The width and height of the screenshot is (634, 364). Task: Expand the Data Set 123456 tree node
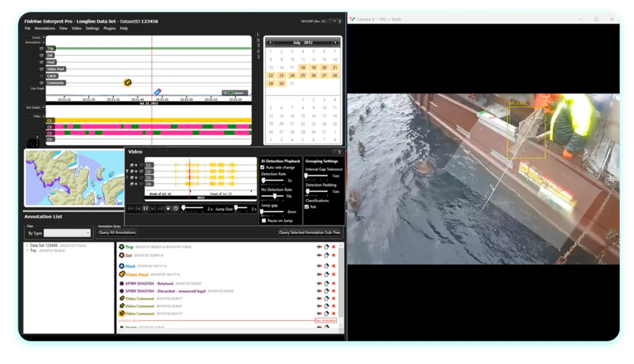pyautogui.click(x=27, y=246)
